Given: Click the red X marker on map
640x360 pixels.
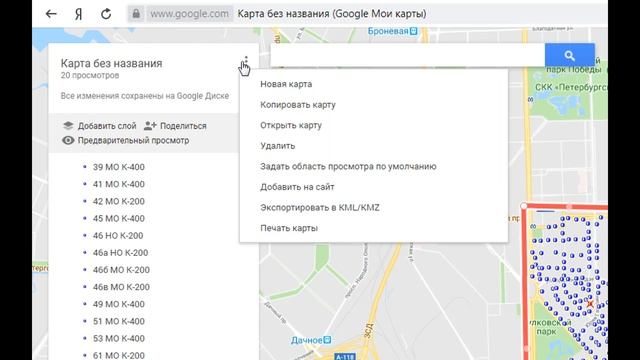Looking at the screenshot, I should coord(590,304).
